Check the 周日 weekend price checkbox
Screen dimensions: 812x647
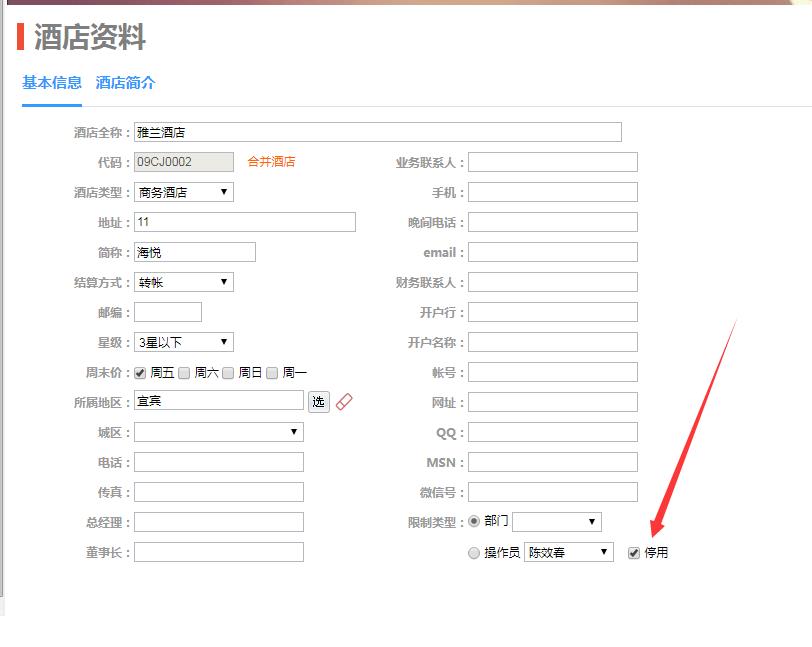[x=228, y=373]
